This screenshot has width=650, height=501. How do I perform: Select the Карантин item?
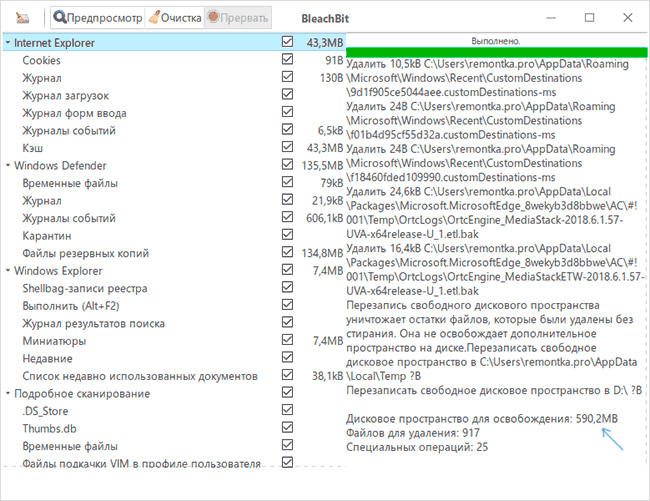(47, 236)
